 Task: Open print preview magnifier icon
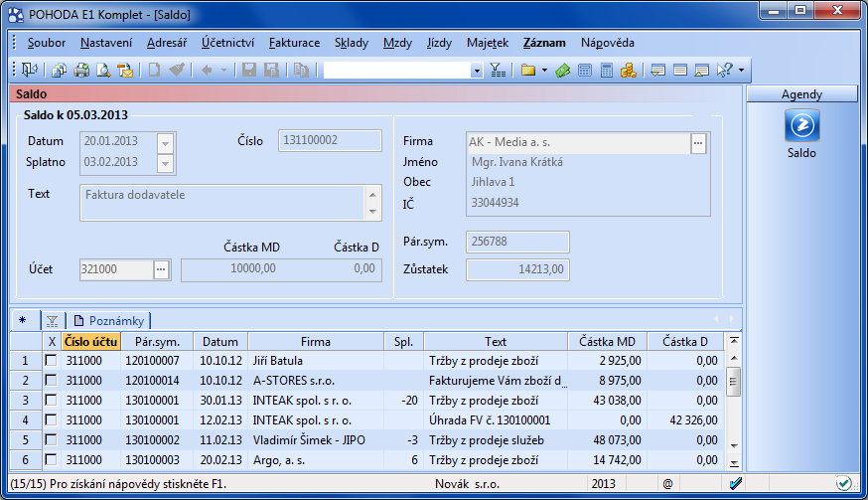(x=102, y=71)
